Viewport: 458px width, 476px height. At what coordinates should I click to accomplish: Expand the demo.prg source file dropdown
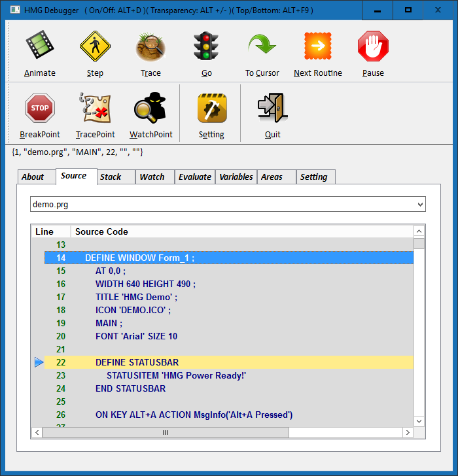click(x=419, y=205)
